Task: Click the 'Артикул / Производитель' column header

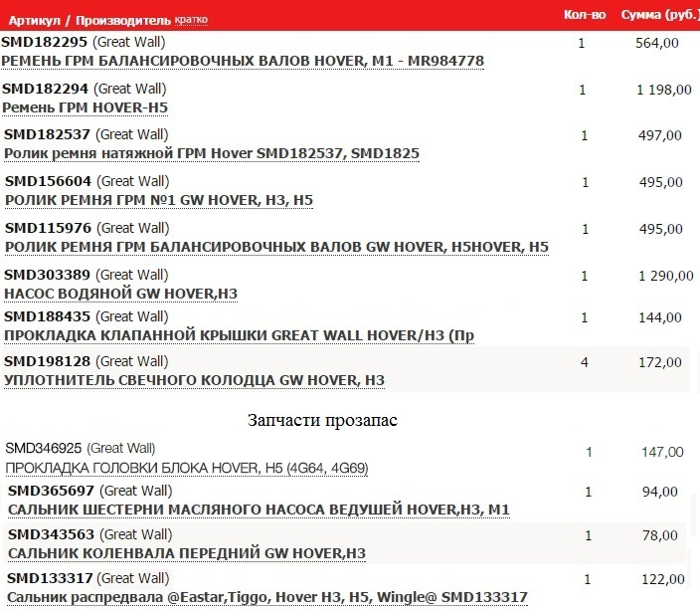Action: [x=89, y=21]
